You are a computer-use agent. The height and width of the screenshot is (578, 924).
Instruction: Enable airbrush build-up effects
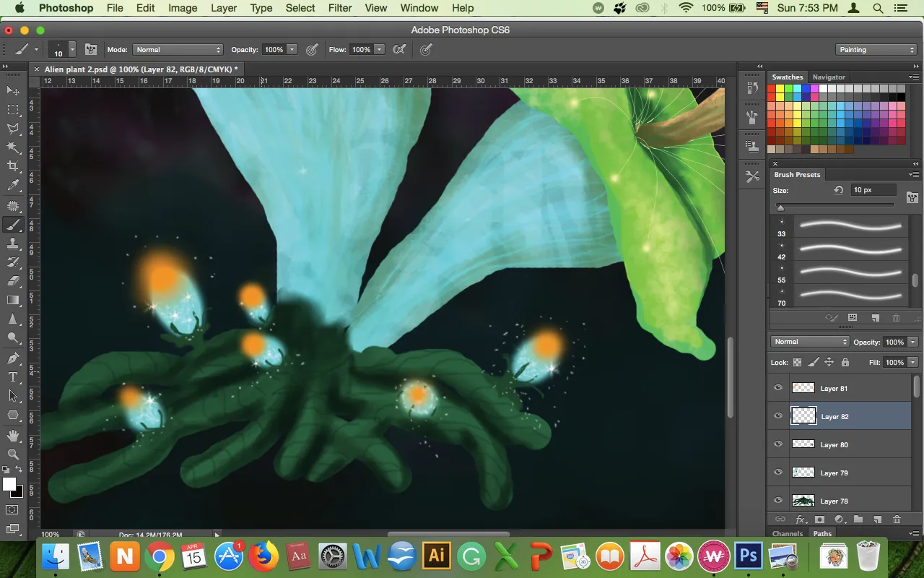pos(398,50)
